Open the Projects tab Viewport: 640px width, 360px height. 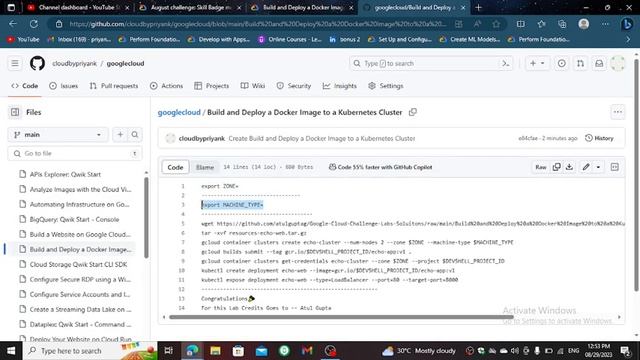coord(211,86)
